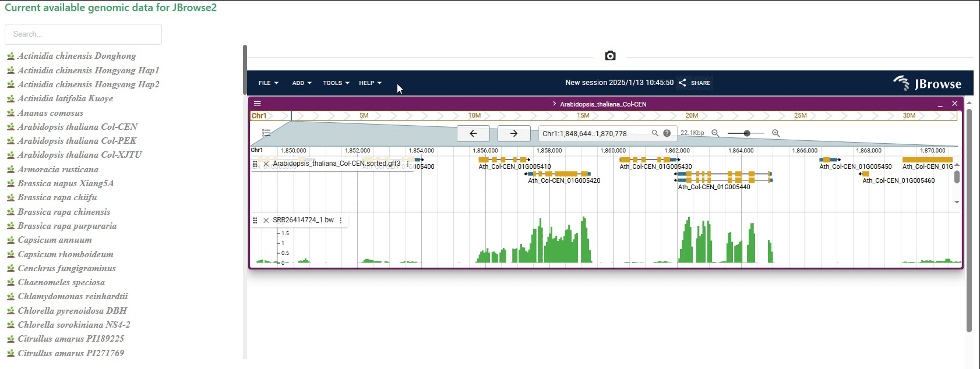Open the HELP menu
The width and height of the screenshot is (980, 369).
click(370, 83)
